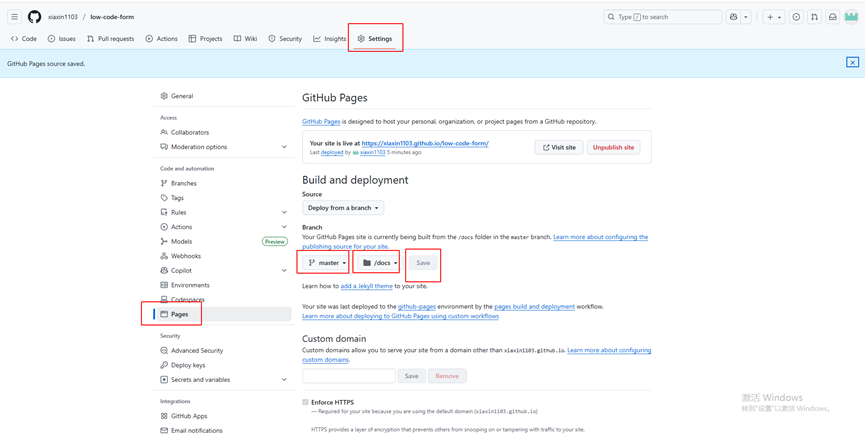Select Pages in the sidebar
Screen dimensions: 865x435
[x=222, y=314]
